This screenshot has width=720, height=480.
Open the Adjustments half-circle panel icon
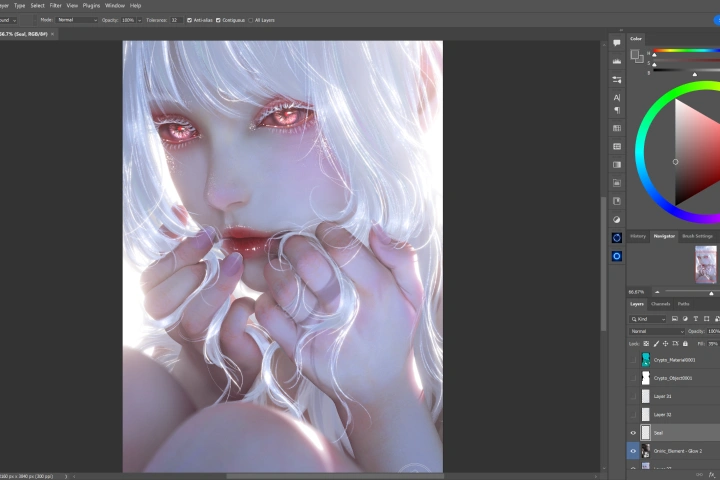pyautogui.click(x=617, y=220)
